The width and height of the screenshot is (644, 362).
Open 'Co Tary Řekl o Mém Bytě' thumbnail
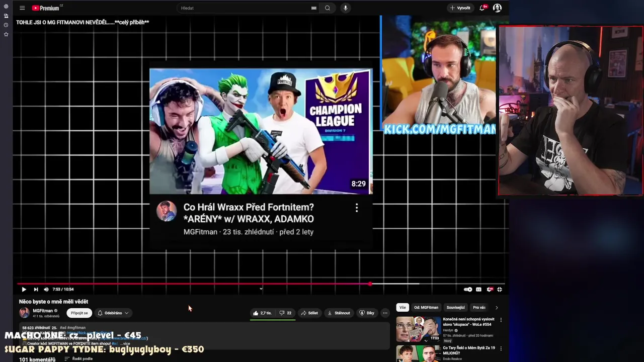pyautogui.click(x=418, y=353)
